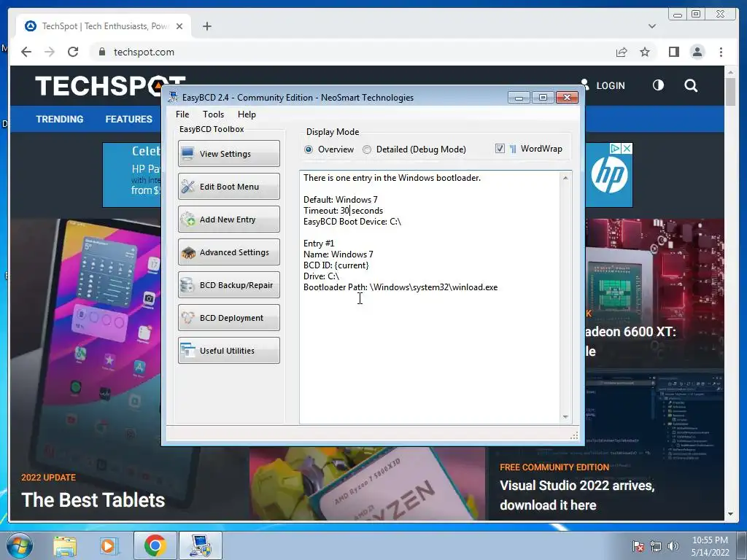Screen dimensions: 747x560
Task: Click Chrome forward navigation arrow
Action: tap(50, 52)
